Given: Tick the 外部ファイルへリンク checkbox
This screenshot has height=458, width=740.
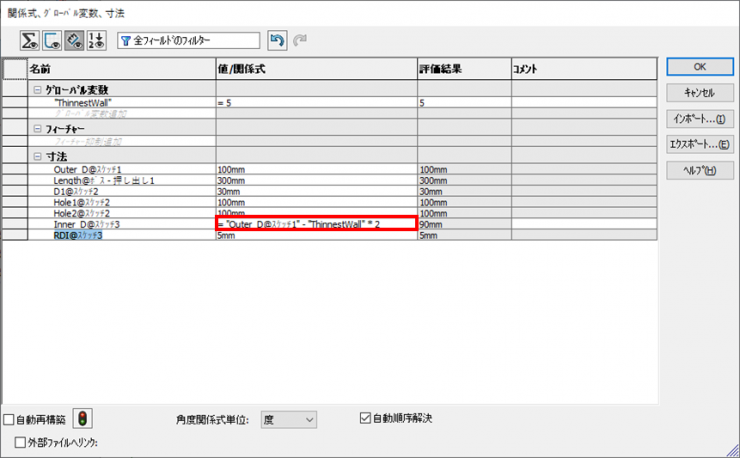Looking at the screenshot, I should click(x=21, y=441).
